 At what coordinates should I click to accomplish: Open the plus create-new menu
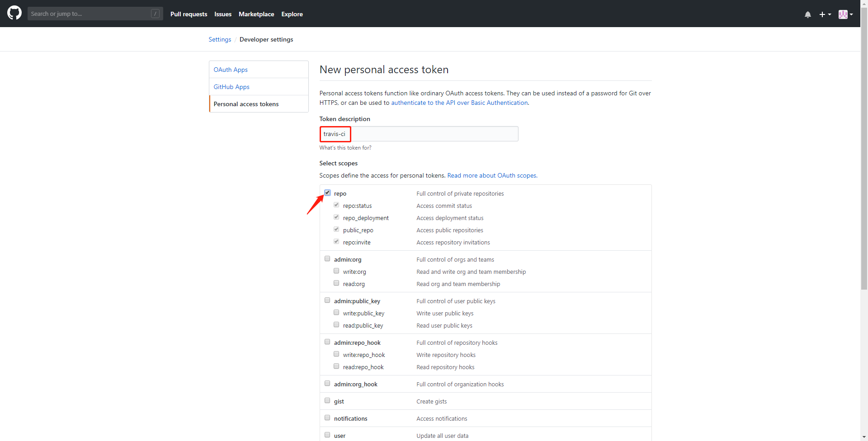825,14
